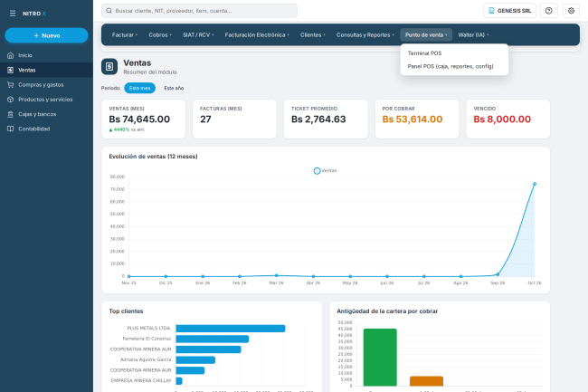The image size is (588, 392).
Task: Click Evolución de ventas (12 meses) title
Action: [x=153, y=157]
